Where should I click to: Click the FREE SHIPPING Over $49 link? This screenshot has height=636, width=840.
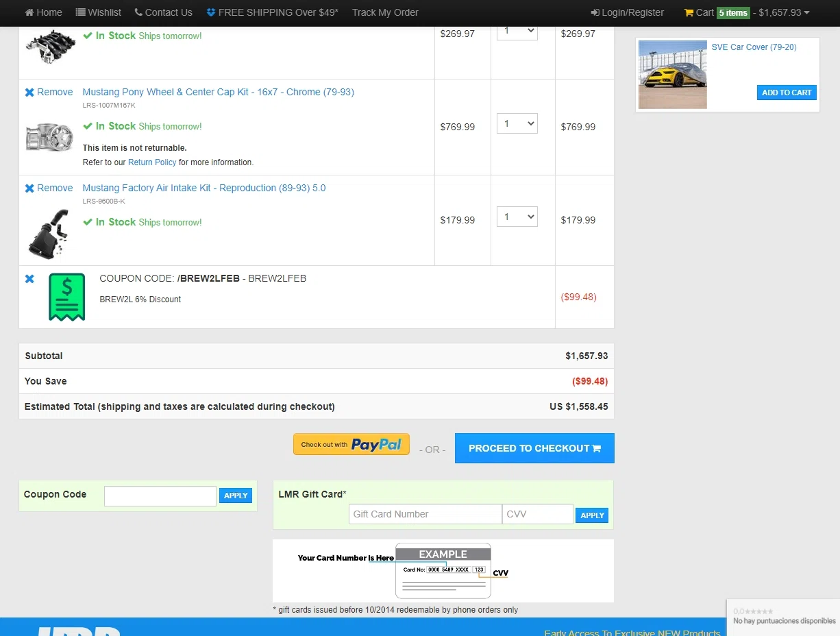(272, 12)
